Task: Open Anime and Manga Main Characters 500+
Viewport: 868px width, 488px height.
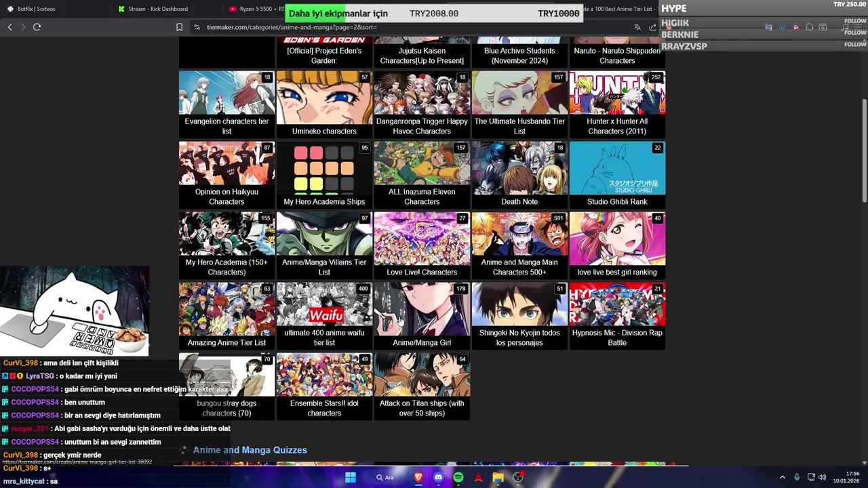Action: (x=519, y=246)
